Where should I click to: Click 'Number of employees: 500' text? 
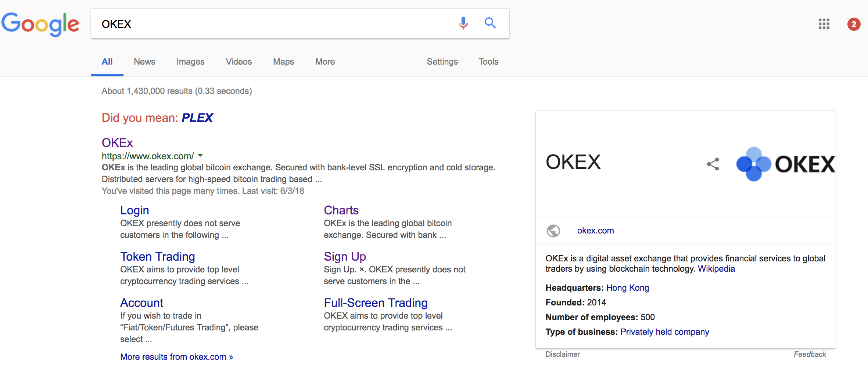tap(600, 317)
